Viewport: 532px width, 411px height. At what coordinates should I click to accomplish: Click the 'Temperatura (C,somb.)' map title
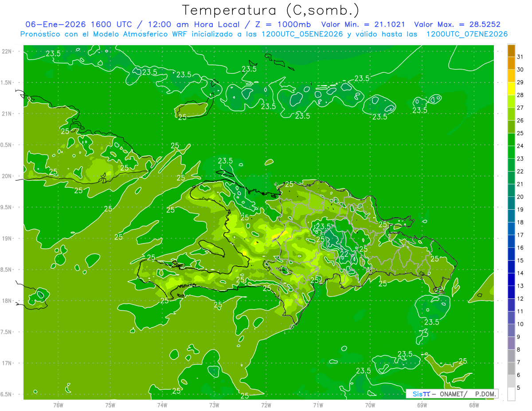(x=270, y=10)
